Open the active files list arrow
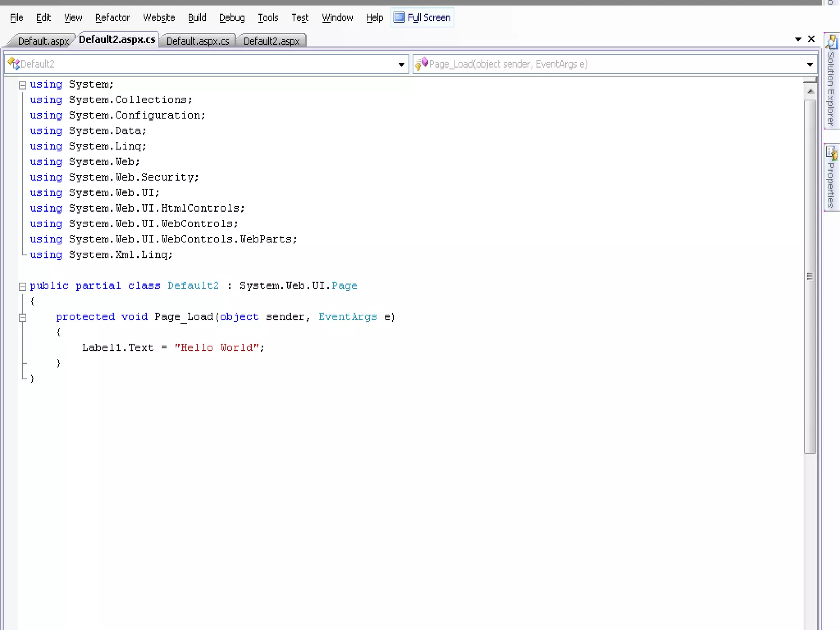This screenshot has width=840, height=630. (798, 39)
